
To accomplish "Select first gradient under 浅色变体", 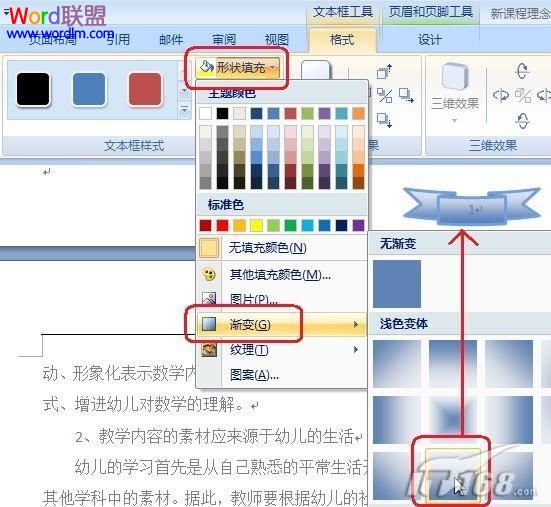I will tap(397, 364).
